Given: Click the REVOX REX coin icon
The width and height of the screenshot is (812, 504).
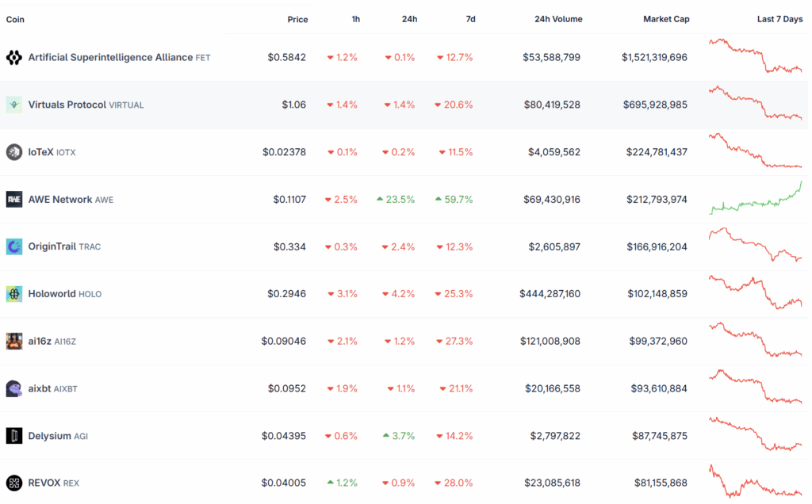Looking at the screenshot, I should (13, 483).
